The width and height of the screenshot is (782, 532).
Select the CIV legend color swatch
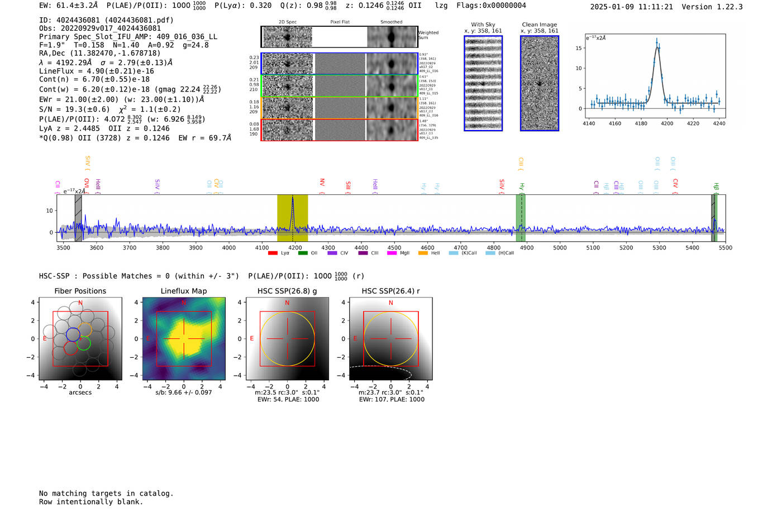point(332,253)
